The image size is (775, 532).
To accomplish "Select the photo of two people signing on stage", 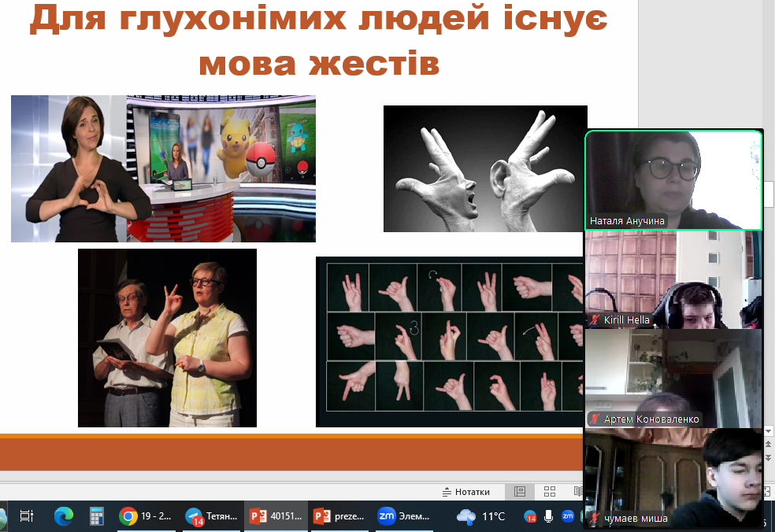I will click(x=167, y=338).
